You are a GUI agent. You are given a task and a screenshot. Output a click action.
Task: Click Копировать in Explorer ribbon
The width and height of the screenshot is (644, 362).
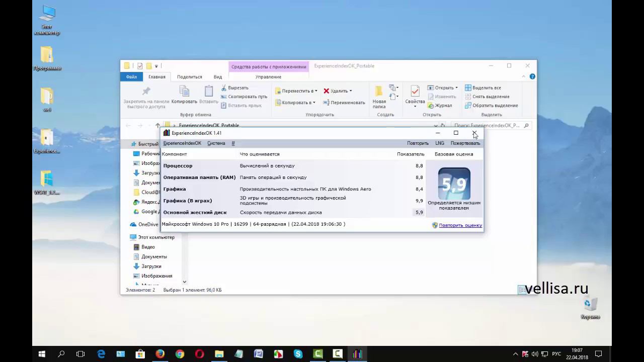click(184, 95)
